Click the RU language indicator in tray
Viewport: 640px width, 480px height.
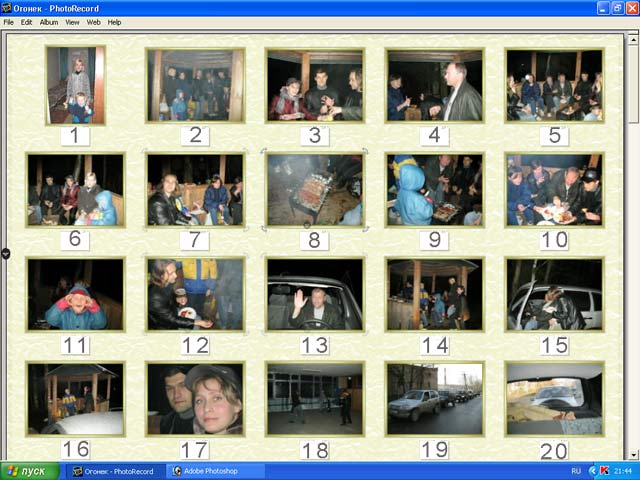[576, 470]
